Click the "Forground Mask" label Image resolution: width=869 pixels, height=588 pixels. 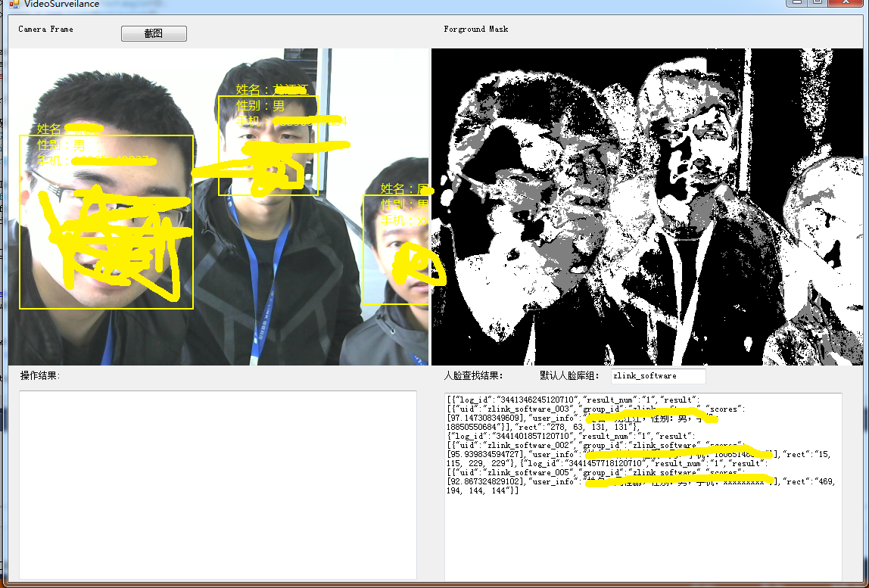pos(475,29)
